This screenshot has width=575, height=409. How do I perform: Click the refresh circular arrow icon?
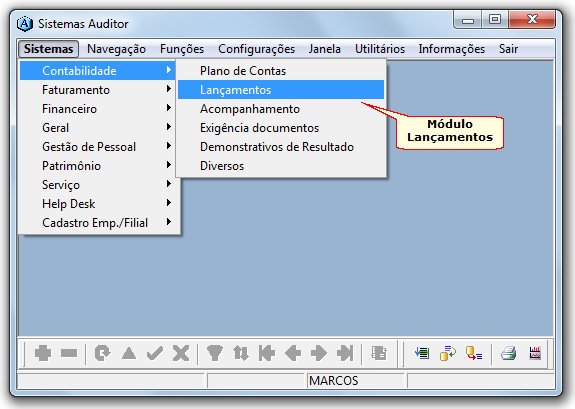pos(102,354)
